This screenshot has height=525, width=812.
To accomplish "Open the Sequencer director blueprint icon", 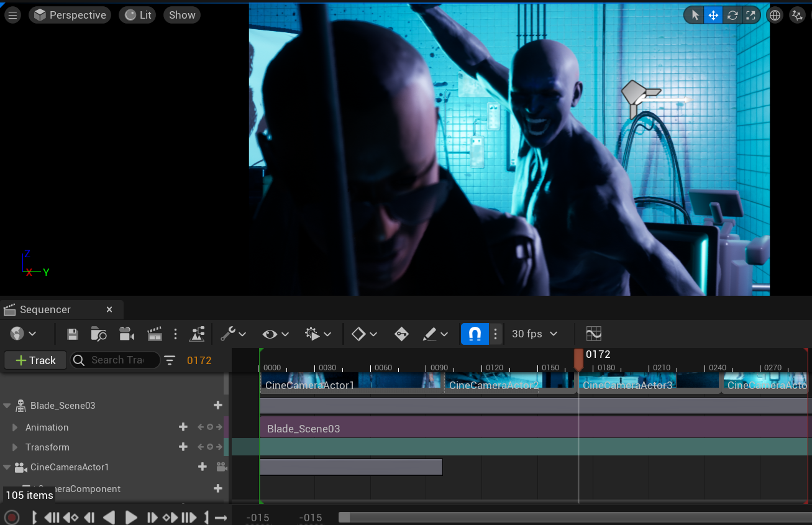I will point(198,334).
